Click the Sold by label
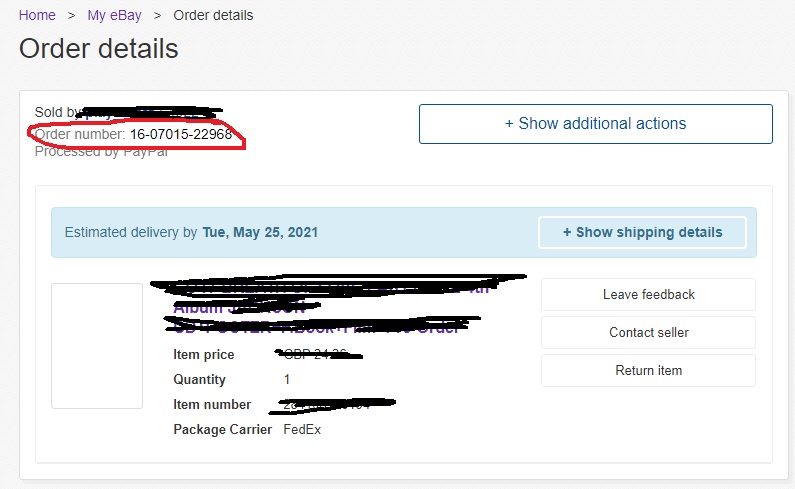795x489 pixels. (x=57, y=112)
